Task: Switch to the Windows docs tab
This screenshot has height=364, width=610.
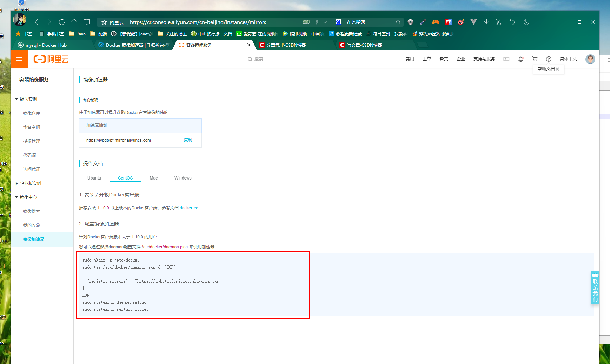Action: [183, 178]
